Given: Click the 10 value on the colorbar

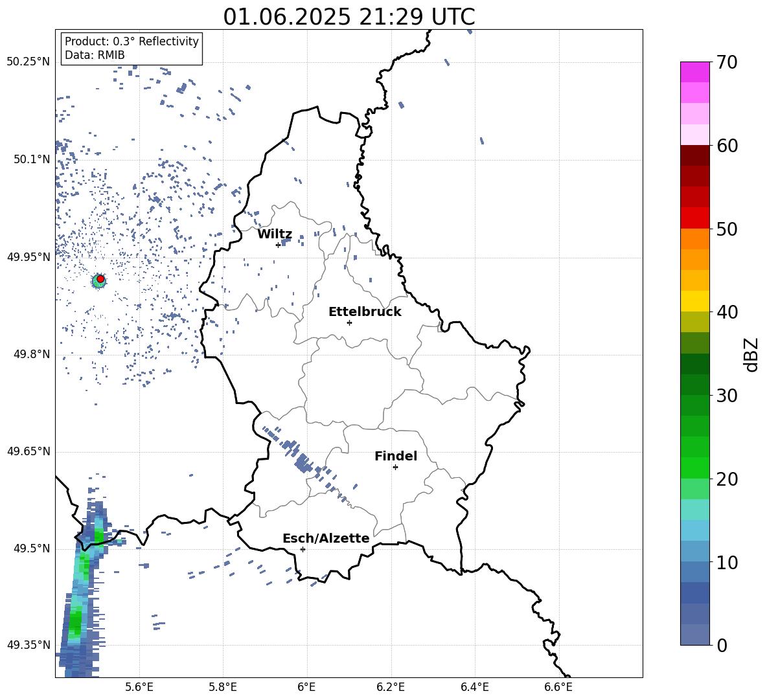Looking at the screenshot, I should 727,563.
